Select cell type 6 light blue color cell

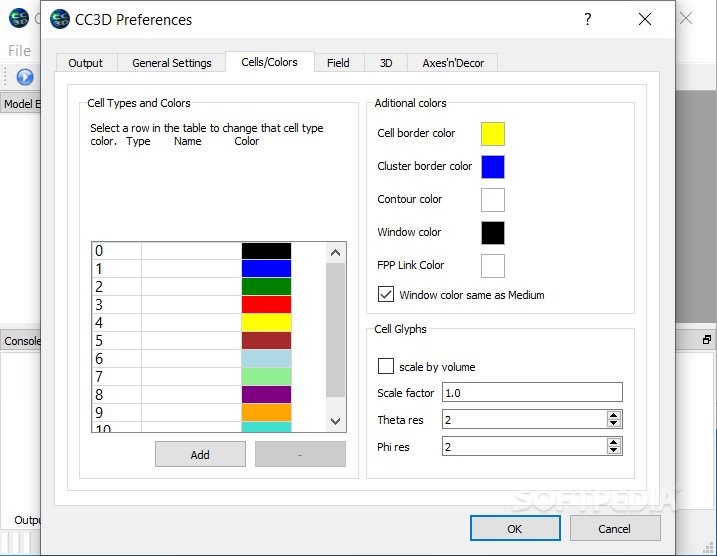click(266, 358)
